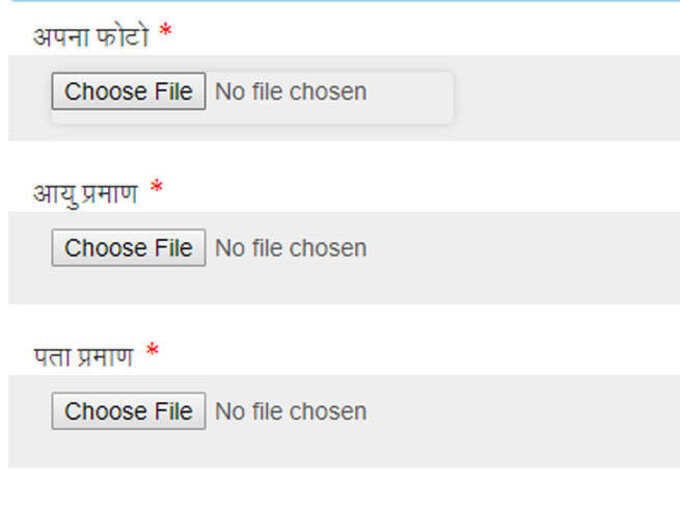Click the आयु प्रमाण label
The width and height of the screenshot is (680, 509).
click(x=85, y=194)
